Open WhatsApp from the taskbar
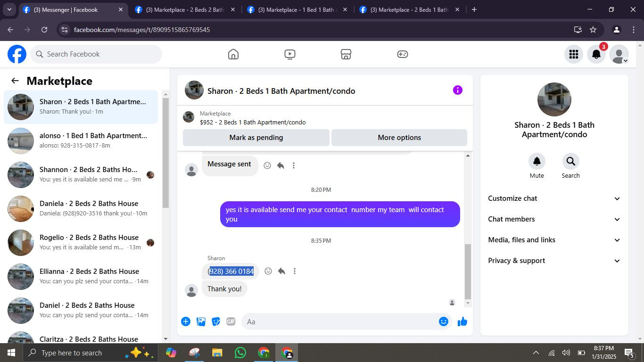The width and height of the screenshot is (644, 362). point(240,353)
